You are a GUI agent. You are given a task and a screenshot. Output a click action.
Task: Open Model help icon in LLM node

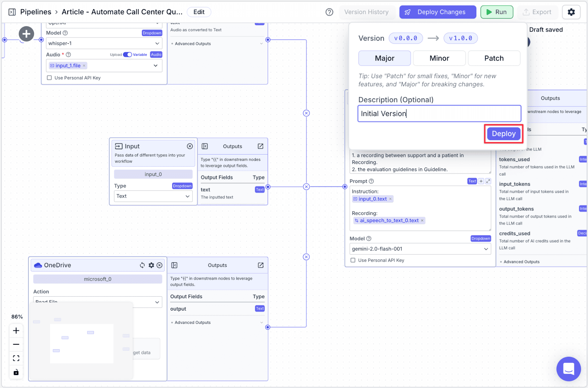click(369, 239)
